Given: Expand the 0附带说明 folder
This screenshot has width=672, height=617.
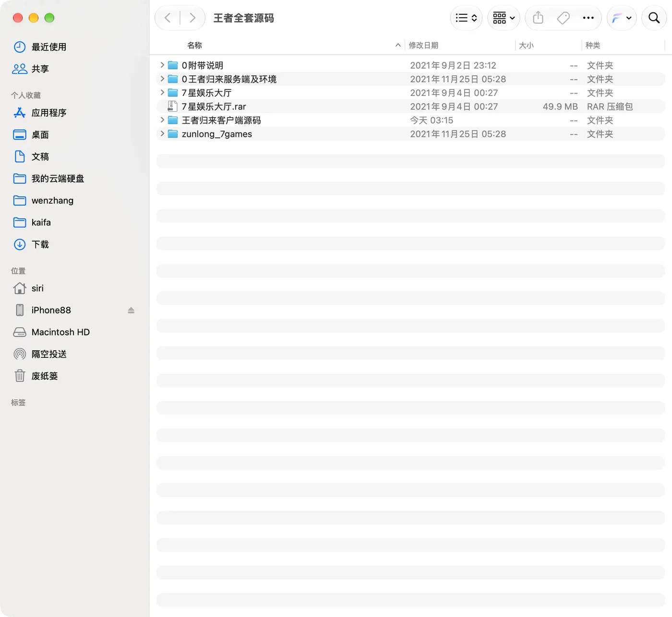Looking at the screenshot, I should point(162,65).
